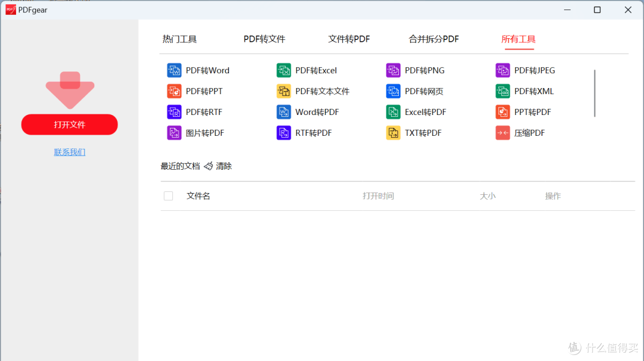
Task: Go to the 合并拆分PDF tab
Action: point(434,39)
